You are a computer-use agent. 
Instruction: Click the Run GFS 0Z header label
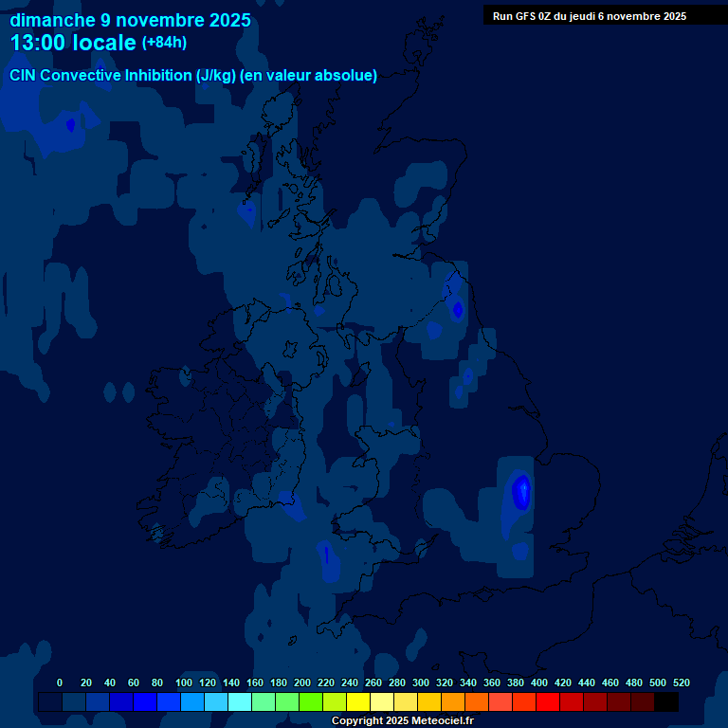click(590, 16)
